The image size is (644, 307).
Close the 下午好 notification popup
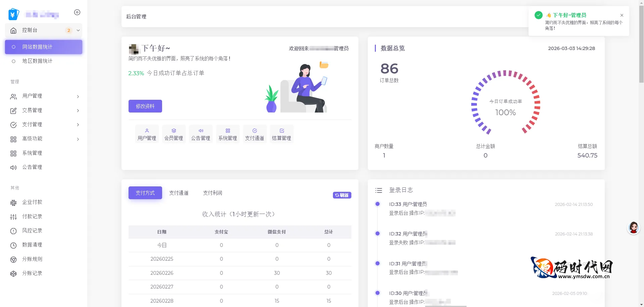622,15
